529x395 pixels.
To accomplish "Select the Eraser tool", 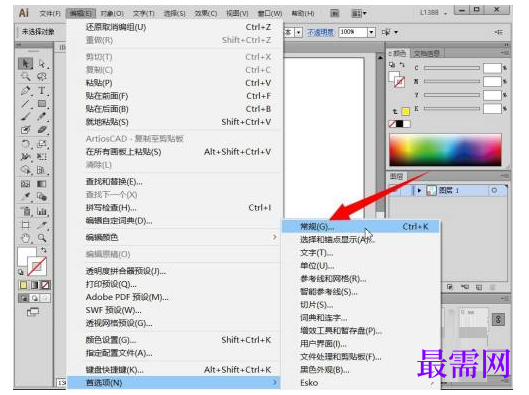I will point(42,130).
